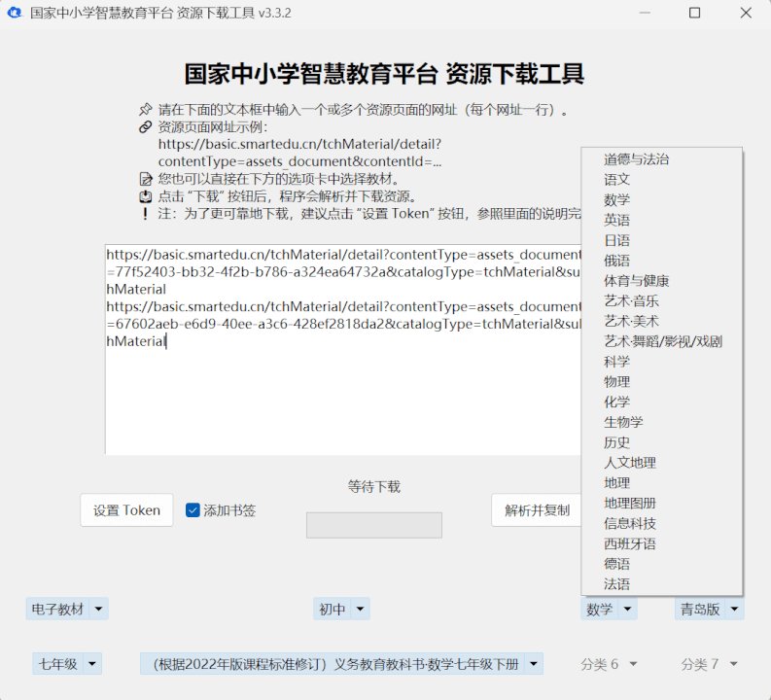The image size is (771, 700).
Task: Select 艺术·美术 menu entry
Action: (x=661, y=321)
